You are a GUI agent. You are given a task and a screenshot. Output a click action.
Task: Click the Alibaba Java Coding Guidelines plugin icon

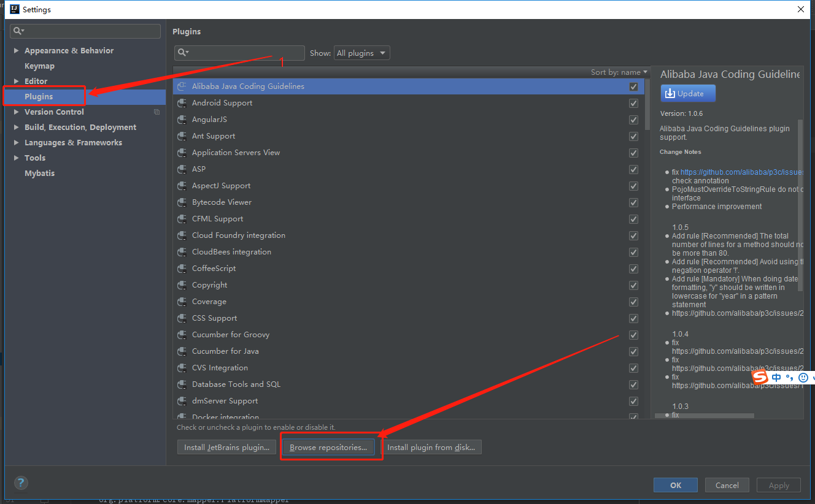182,86
